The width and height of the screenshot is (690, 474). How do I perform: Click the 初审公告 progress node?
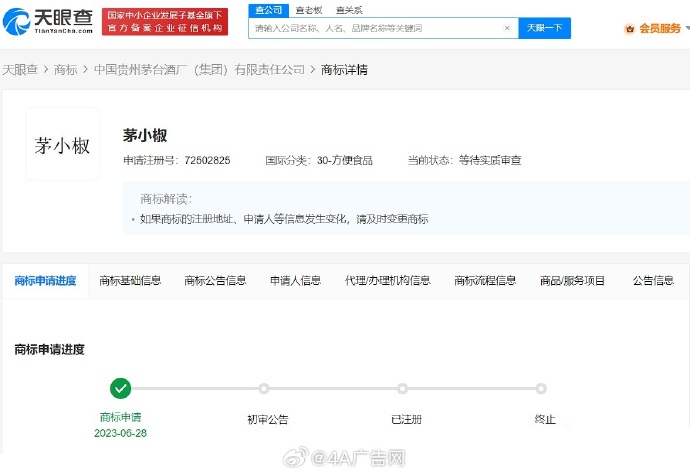click(264, 389)
